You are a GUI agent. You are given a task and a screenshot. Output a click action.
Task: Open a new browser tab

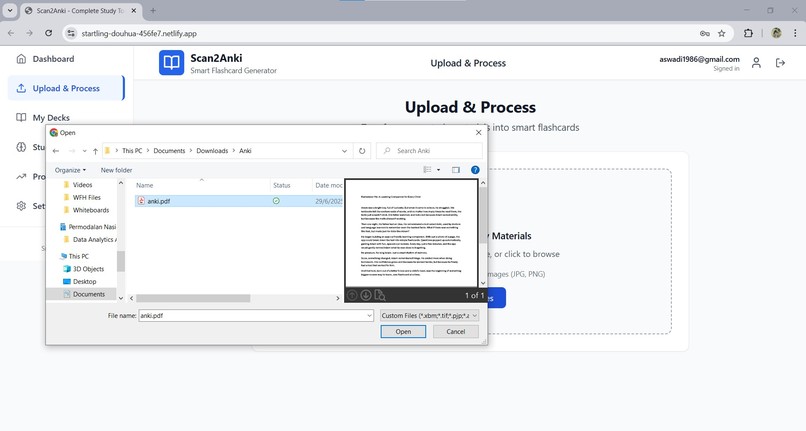pyautogui.click(x=153, y=10)
